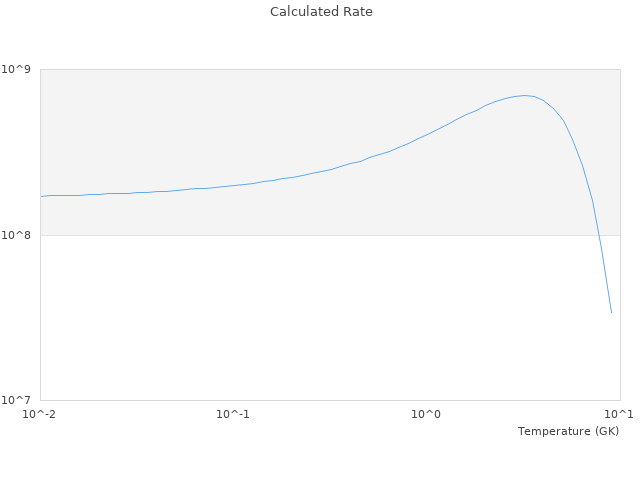Screen dimensions: 640x480
Task: Click the 10^9 y-axis tick label
Action: click(16, 69)
